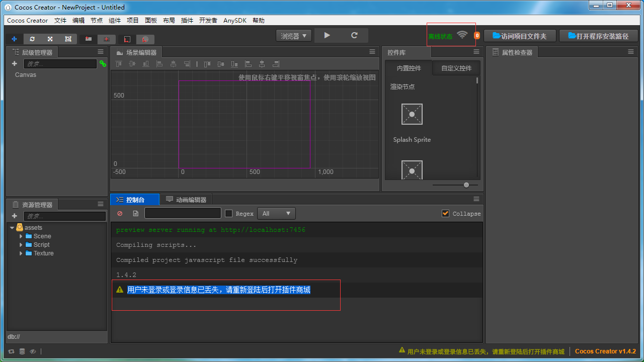Open the widget library panel options menu
Screen dimensions: 644x362
click(476, 52)
